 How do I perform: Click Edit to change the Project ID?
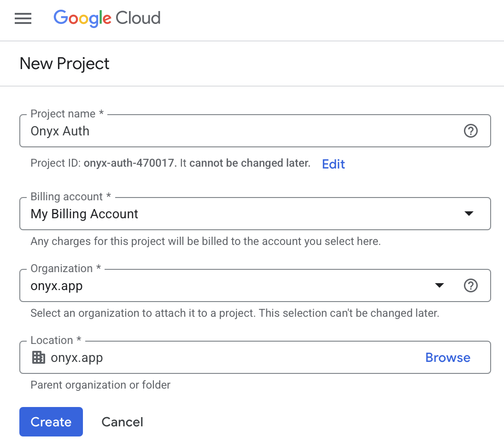click(x=333, y=164)
